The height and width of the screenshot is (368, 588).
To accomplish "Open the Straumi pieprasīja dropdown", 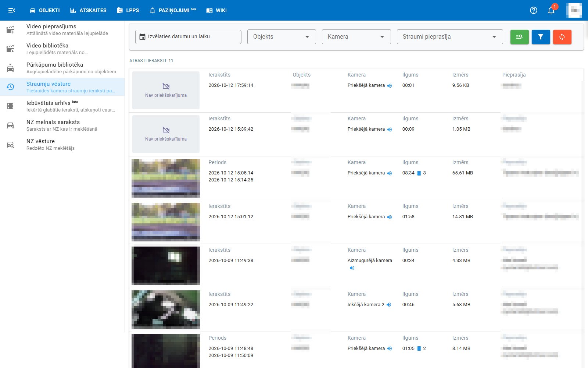I will click(450, 37).
